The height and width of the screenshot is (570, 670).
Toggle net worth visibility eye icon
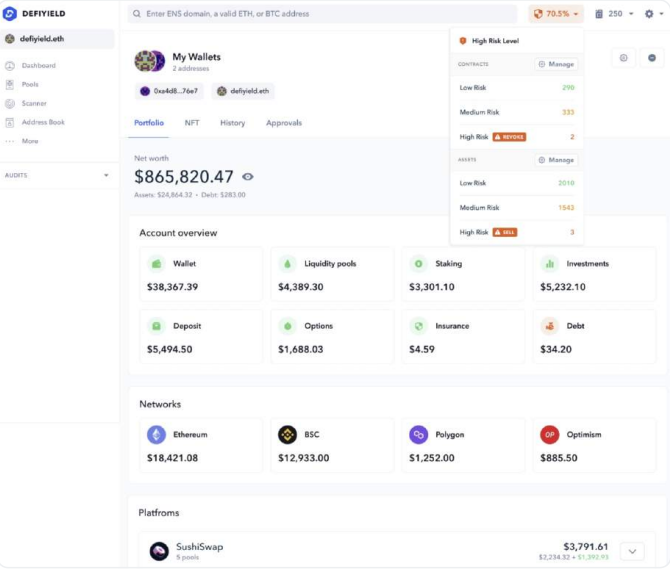(248, 177)
